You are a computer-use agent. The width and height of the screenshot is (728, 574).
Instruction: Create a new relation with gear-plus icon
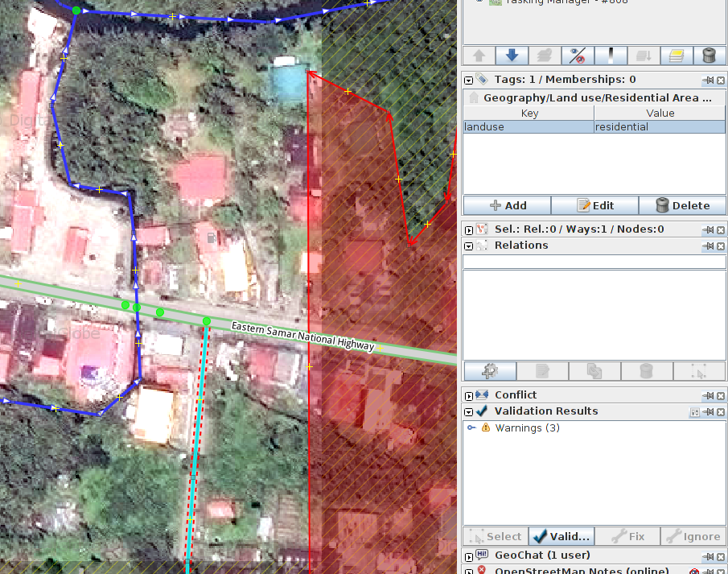click(x=490, y=371)
